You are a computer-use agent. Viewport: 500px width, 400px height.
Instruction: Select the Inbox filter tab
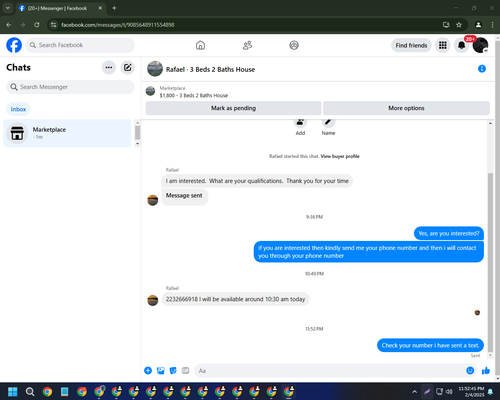pyautogui.click(x=18, y=109)
